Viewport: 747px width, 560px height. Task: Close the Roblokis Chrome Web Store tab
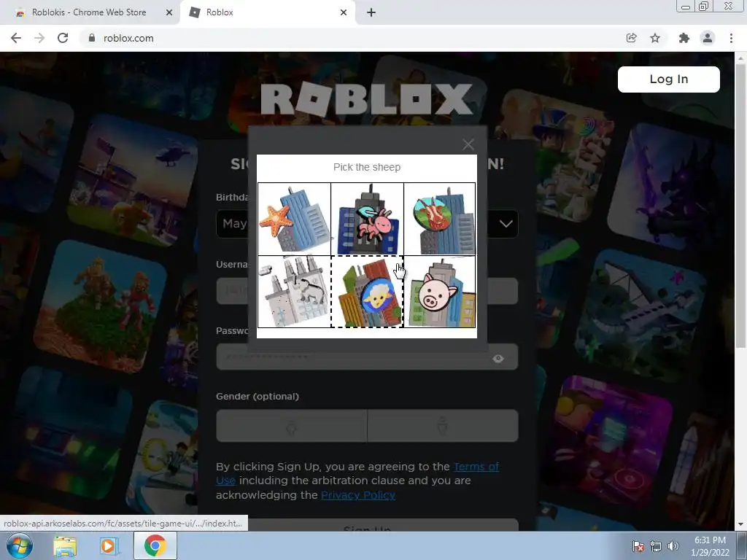click(169, 12)
